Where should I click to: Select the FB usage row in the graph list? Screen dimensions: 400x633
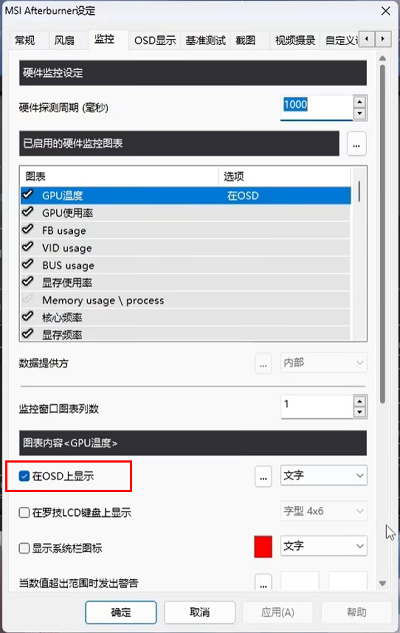[185, 231]
